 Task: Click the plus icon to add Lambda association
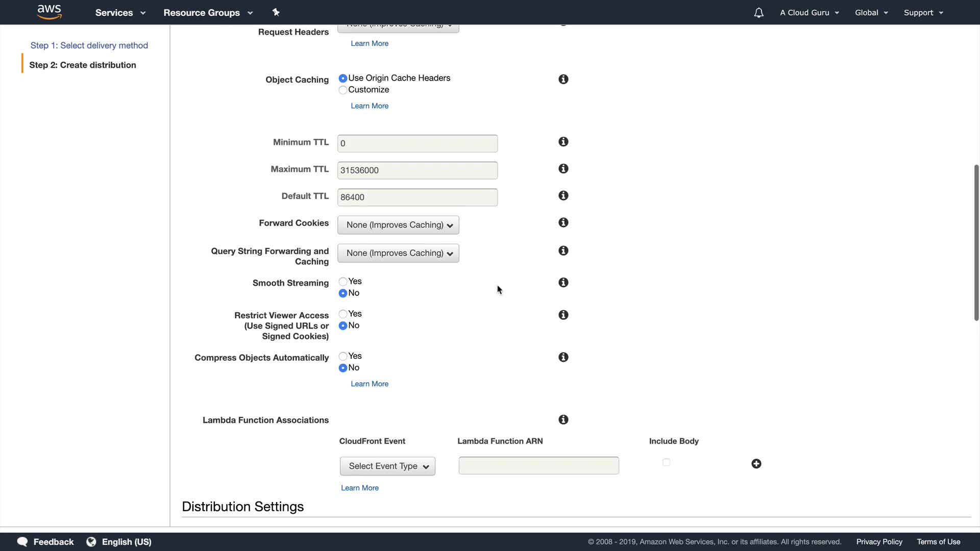pyautogui.click(x=756, y=464)
